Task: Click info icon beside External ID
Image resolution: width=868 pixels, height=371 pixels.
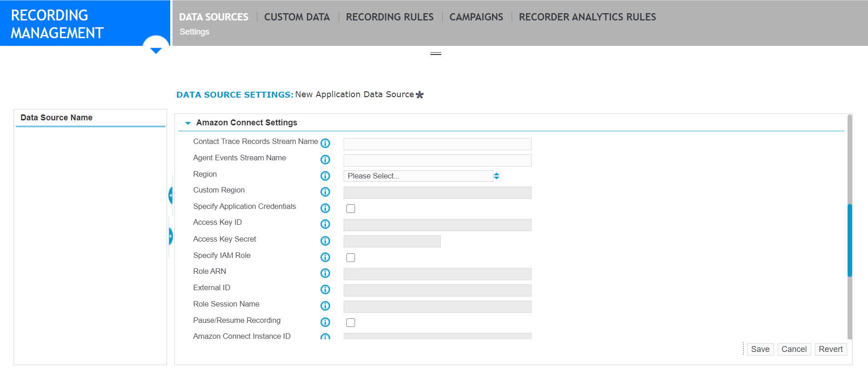Action: pos(325,289)
